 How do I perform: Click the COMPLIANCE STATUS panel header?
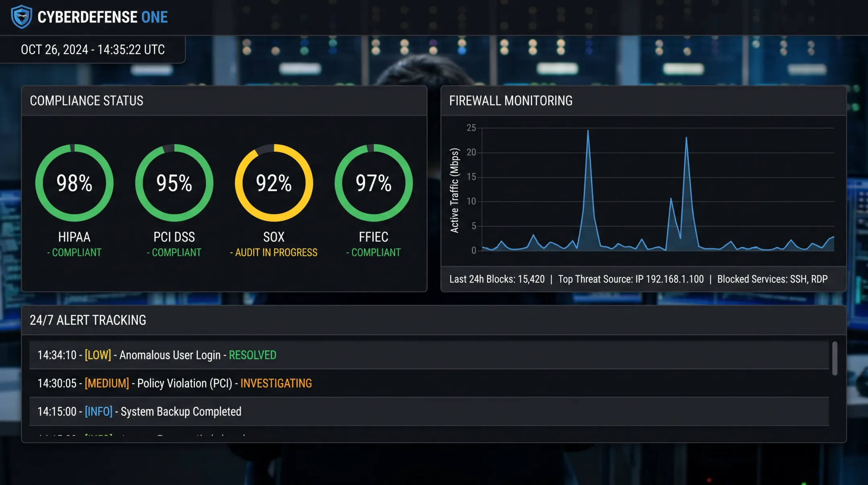click(x=224, y=101)
